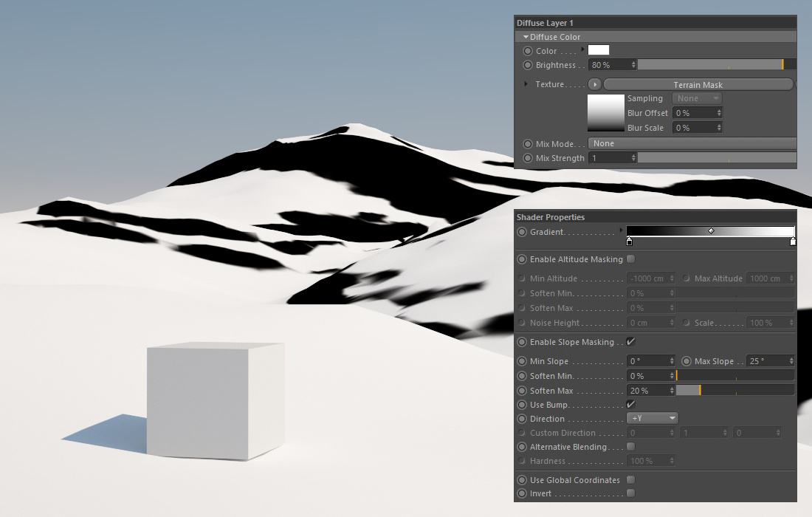Open the Mix Mode None dropdown
Viewport: 812px width, 517px height.
692,143
